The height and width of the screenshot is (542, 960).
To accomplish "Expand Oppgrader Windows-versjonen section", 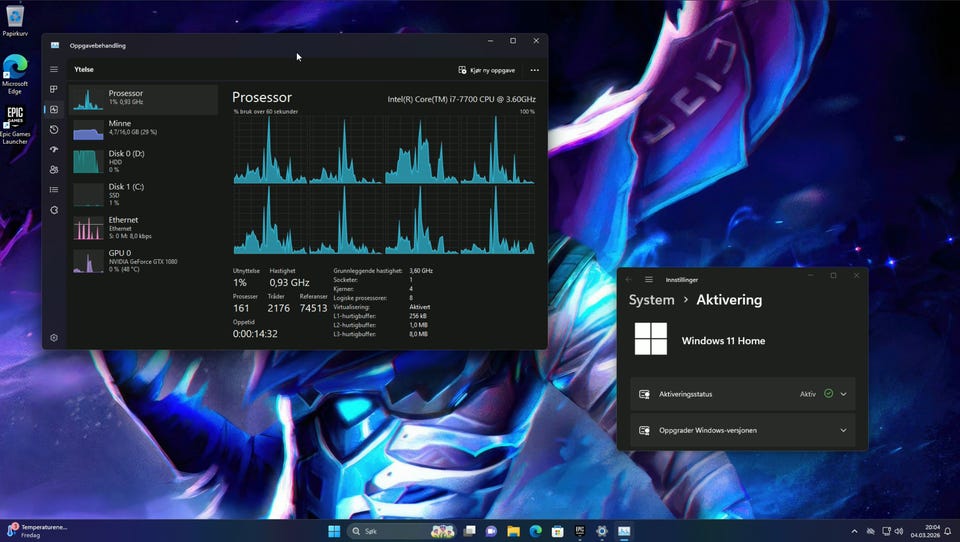I will [x=843, y=430].
